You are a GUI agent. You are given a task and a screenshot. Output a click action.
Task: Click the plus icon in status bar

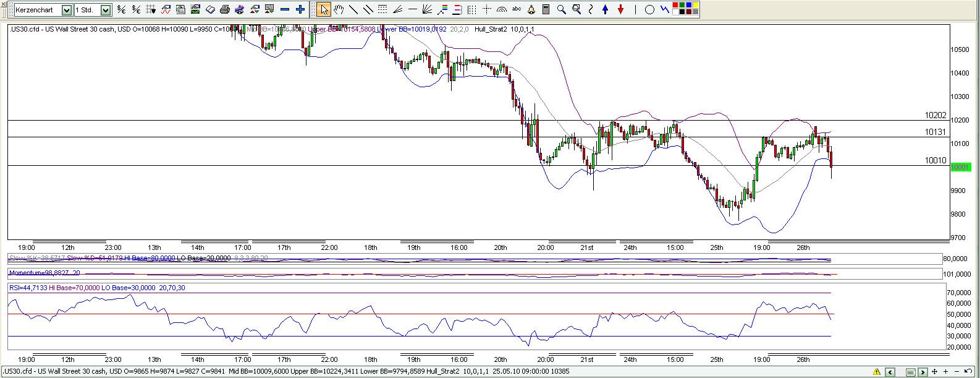click(x=945, y=372)
